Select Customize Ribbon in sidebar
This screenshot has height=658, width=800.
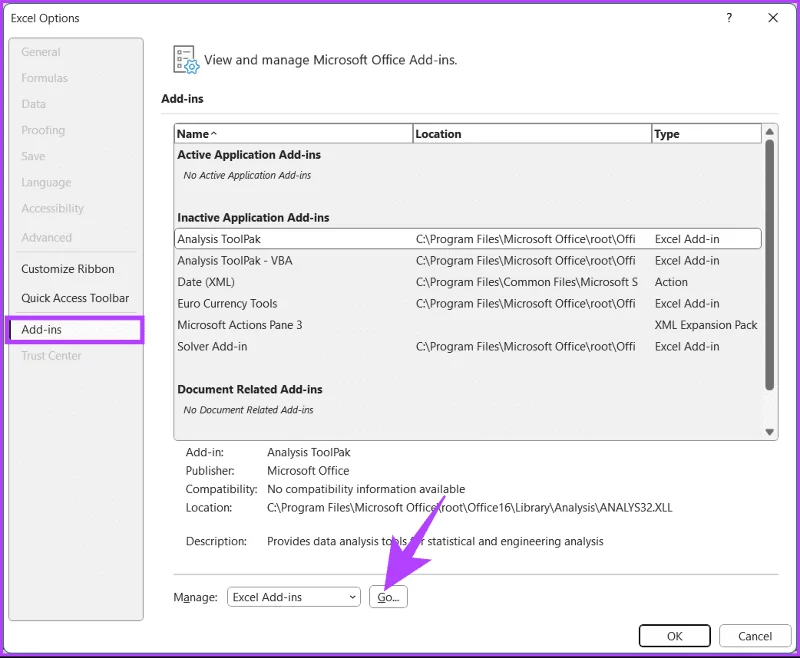pyautogui.click(x=68, y=269)
